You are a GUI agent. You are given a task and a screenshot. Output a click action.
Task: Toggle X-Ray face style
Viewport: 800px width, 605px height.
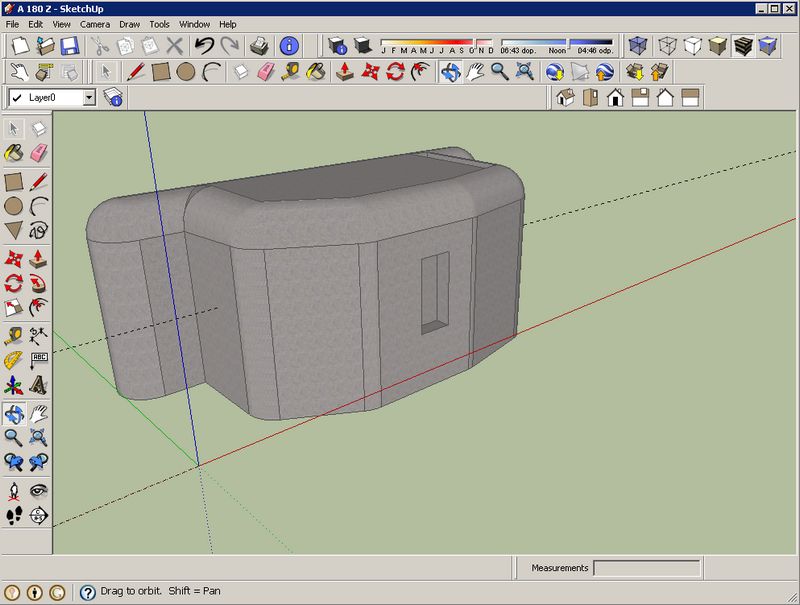coord(637,45)
